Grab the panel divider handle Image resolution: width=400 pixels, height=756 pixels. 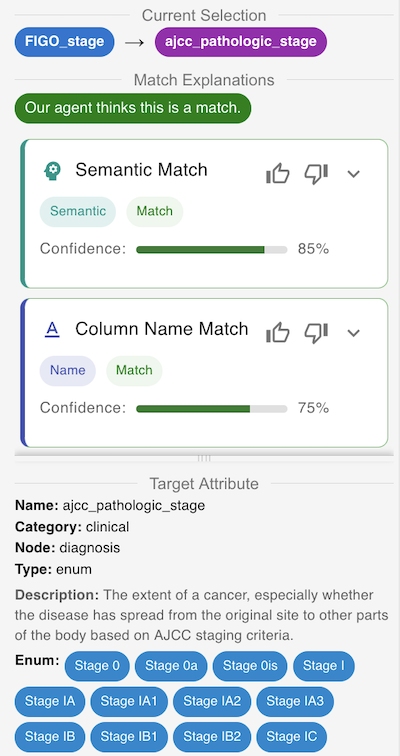(204, 459)
